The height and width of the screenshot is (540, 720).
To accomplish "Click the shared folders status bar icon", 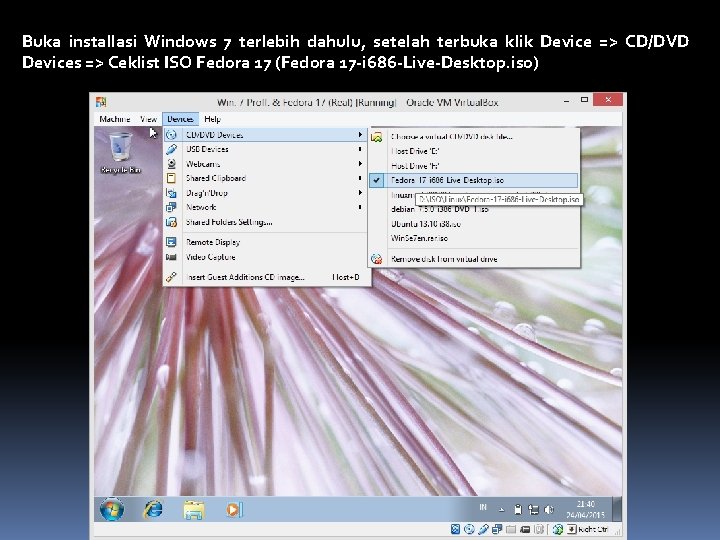I will click(x=511, y=529).
